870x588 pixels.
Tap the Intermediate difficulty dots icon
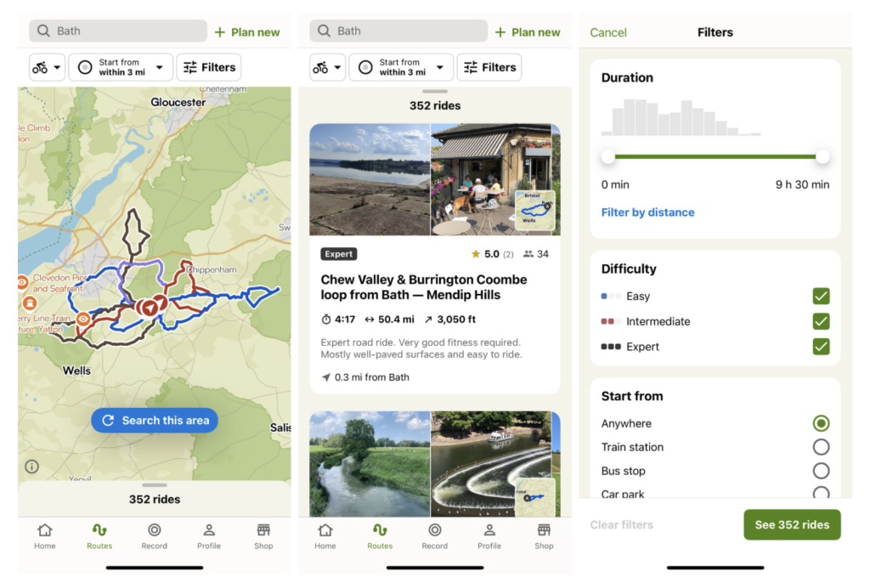(611, 321)
